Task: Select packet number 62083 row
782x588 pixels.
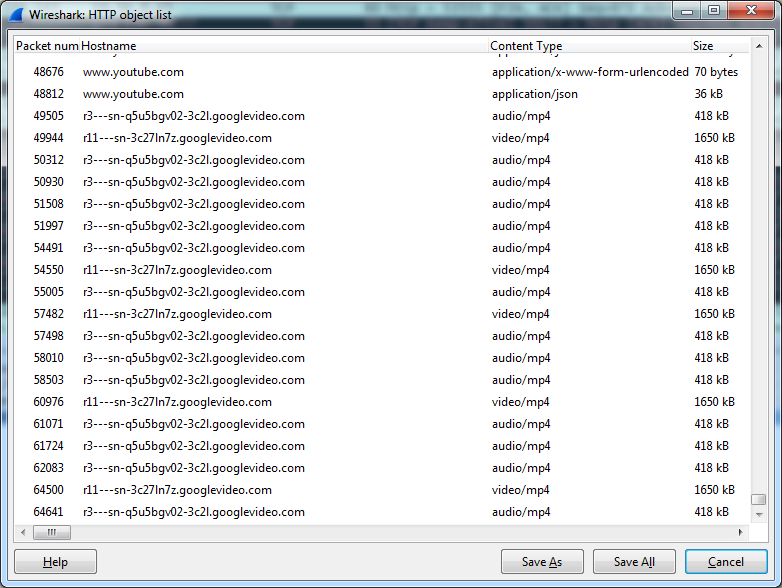Action: pos(382,468)
